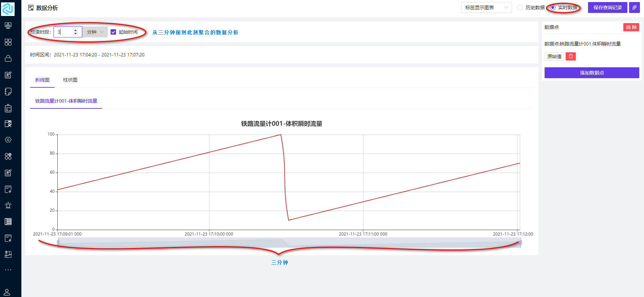The height and width of the screenshot is (297, 644).
Task: Open the window-search sidebar icon
Action: coord(8,124)
